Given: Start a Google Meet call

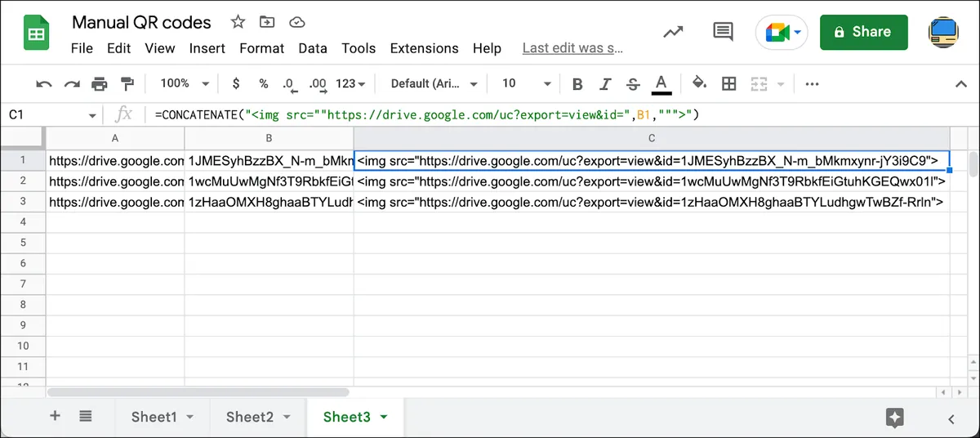Looking at the screenshot, I should click(776, 33).
